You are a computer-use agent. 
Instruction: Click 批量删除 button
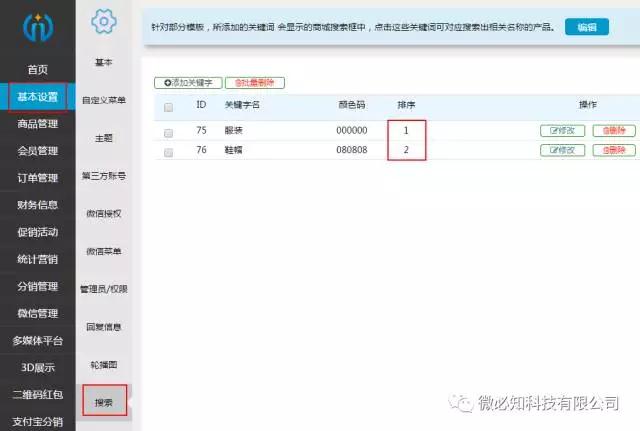255,83
